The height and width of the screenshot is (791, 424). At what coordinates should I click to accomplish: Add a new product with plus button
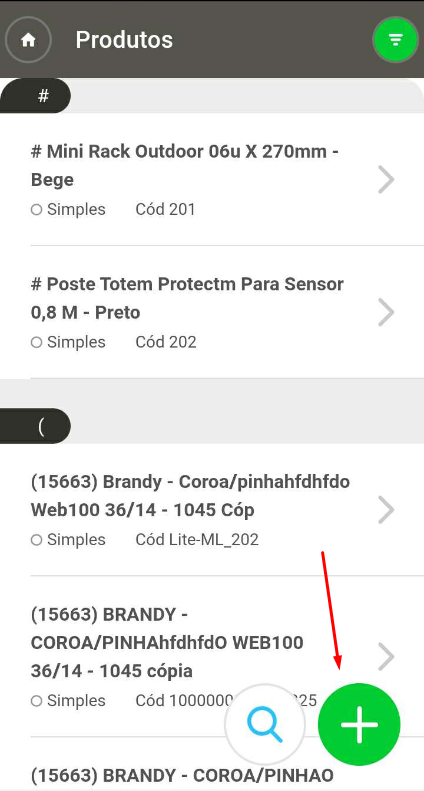pyautogui.click(x=359, y=724)
